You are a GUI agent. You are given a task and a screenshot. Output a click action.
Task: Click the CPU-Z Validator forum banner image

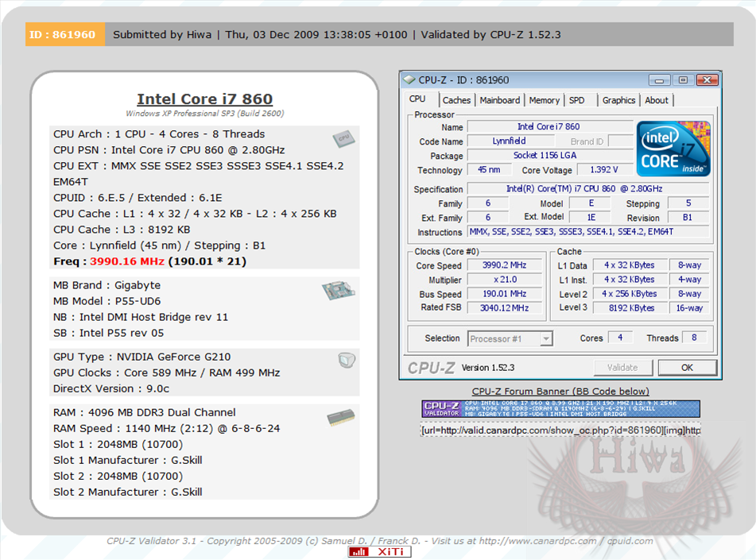pos(560,408)
